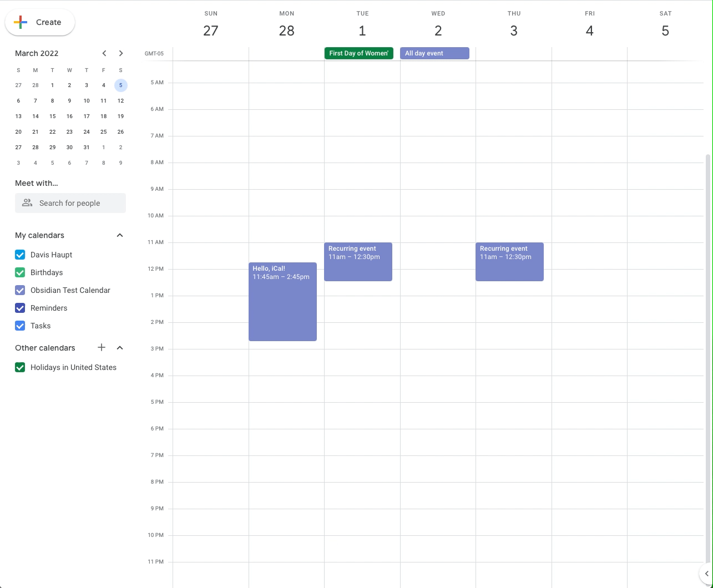Viewport: 713px width, 588px height.
Task: Click the March 2022 mini calendar title
Action: click(x=37, y=53)
